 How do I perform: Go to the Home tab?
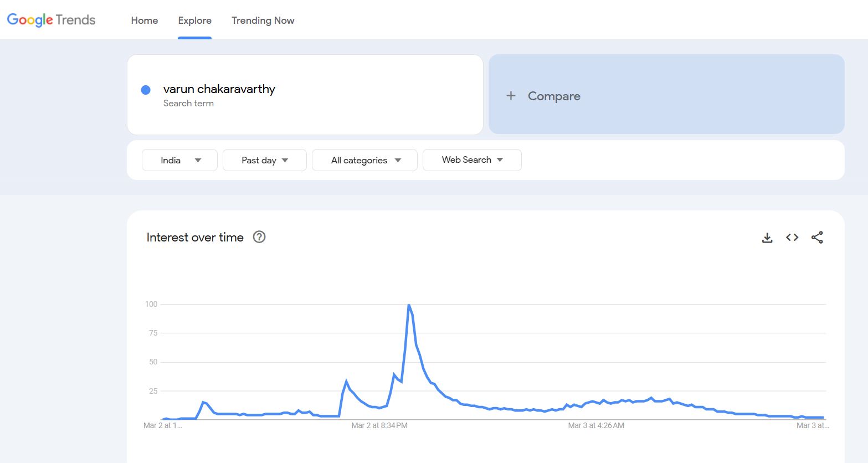click(145, 20)
